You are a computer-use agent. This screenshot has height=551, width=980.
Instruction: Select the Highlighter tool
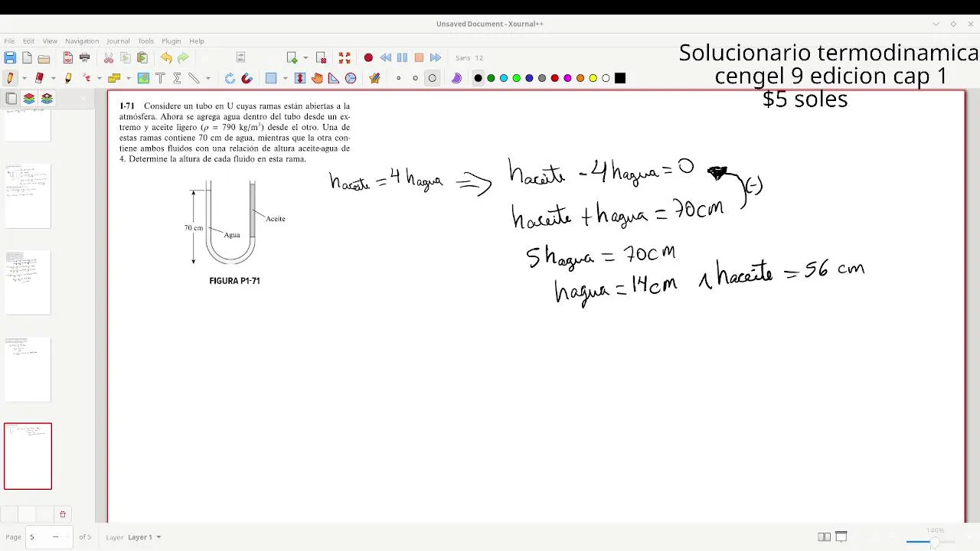68,78
